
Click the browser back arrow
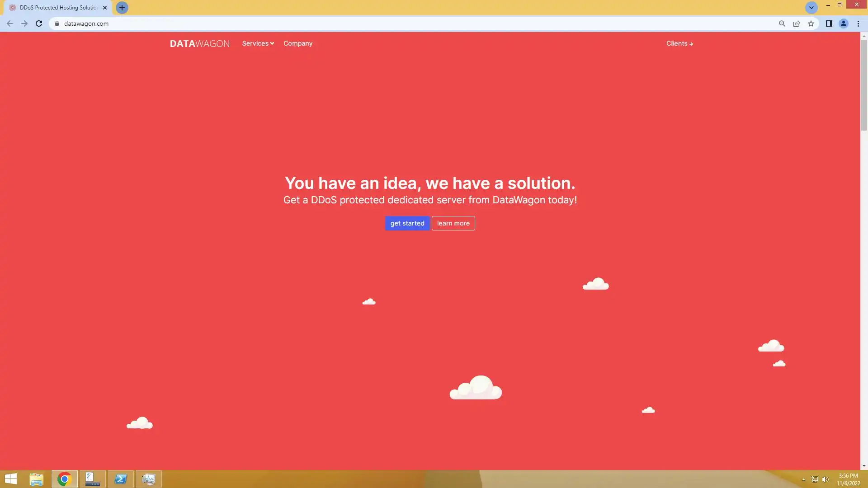pos(10,23)
